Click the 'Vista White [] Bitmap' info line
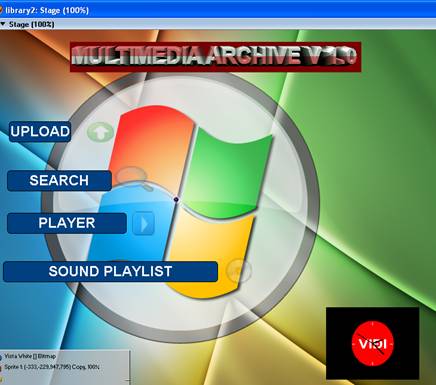The image size is (436, 385). coord(30,356)
